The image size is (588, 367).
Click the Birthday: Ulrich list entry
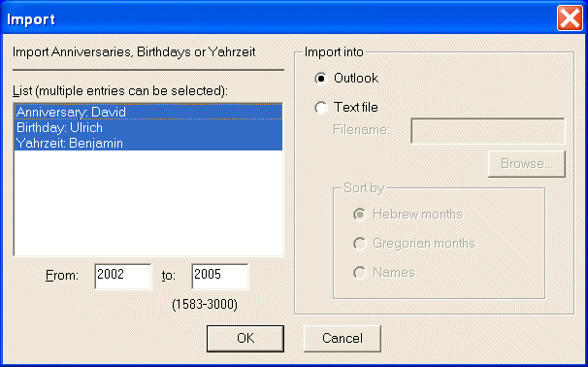[x=148, y=127]
